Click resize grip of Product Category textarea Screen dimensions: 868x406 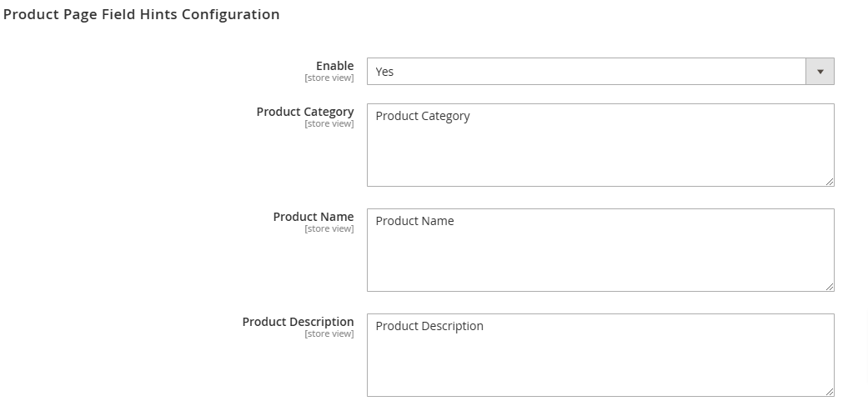[830, 182]
